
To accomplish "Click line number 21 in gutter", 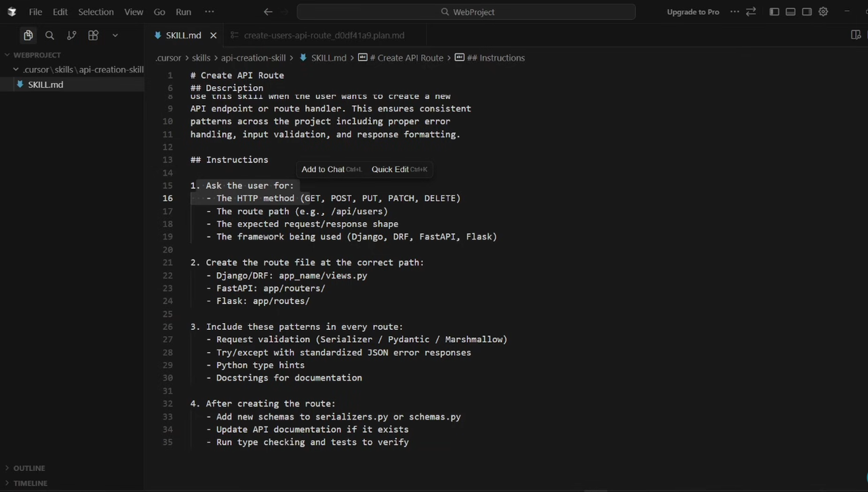I will click(167, 263).
